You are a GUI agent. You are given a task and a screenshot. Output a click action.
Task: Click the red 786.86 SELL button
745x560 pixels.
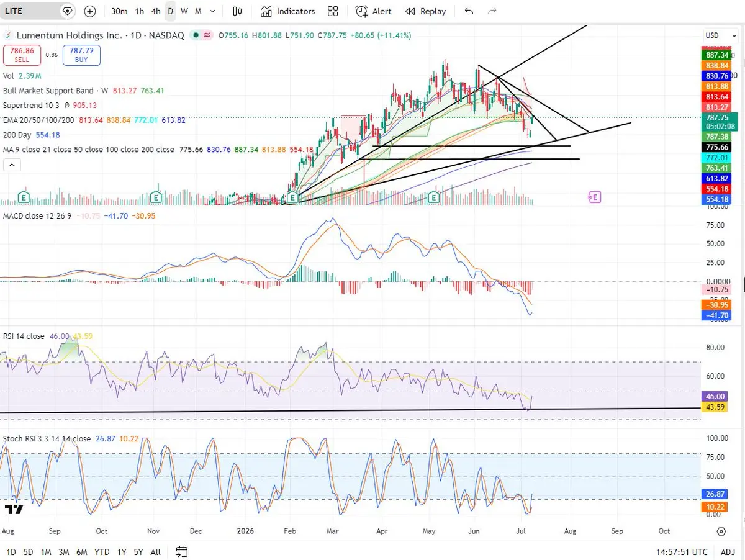pyautogui.click(x=22, y=55)
